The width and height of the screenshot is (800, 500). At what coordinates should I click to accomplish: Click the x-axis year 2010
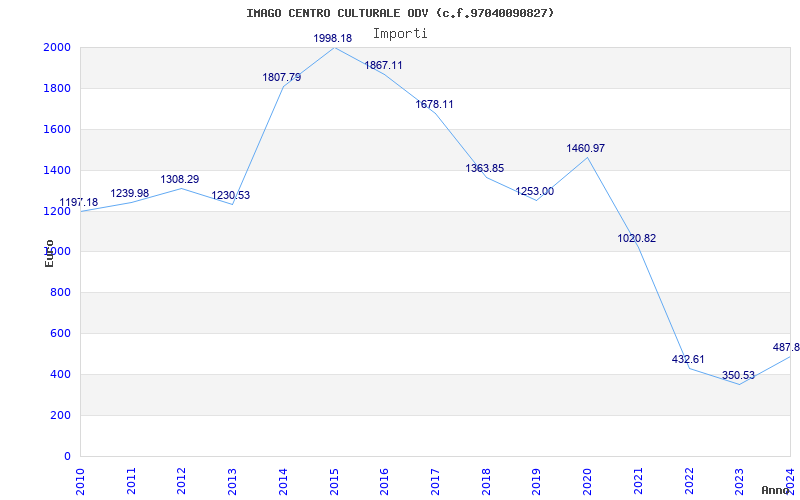[x=80, y=481]
